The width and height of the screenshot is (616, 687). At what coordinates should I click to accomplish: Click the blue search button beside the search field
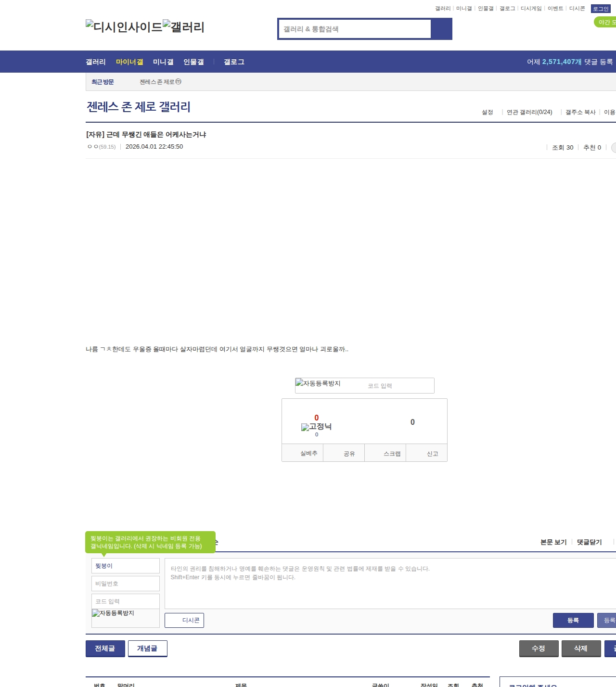click(x=441, y=29)
